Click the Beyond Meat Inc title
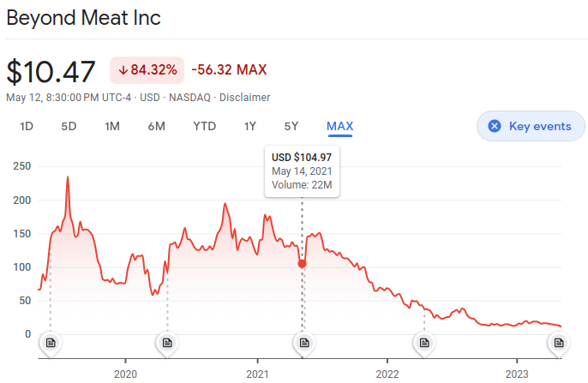Viewport: 588px width, 383px height. click(x=84, y=18)
